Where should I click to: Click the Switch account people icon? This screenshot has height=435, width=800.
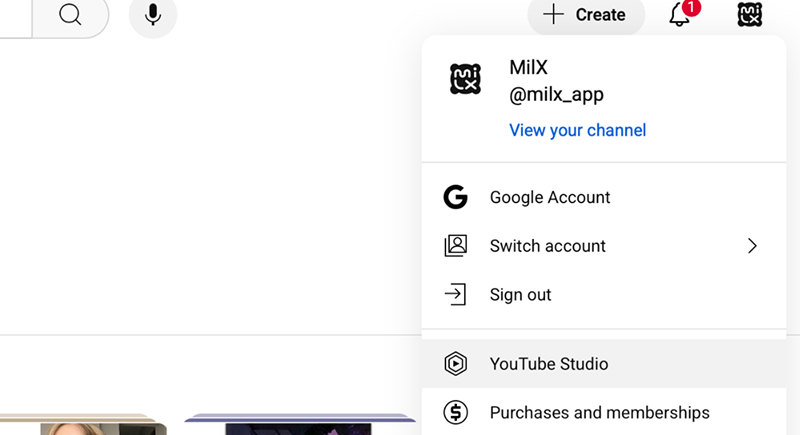(455, 246)
